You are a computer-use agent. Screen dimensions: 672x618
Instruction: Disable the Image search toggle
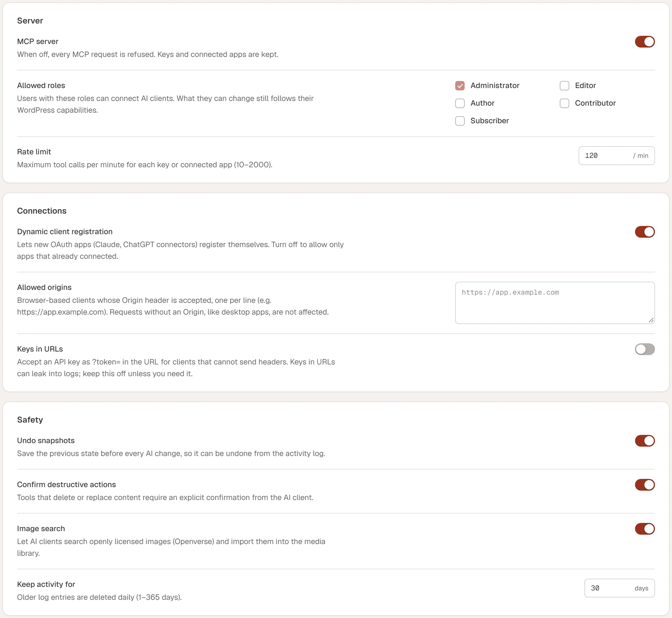[645, 529]
